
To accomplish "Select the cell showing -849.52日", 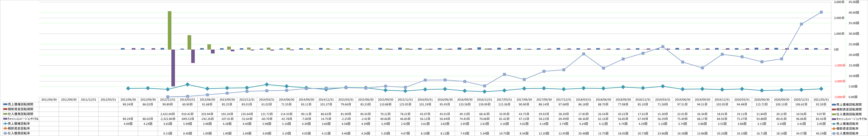I will [188, 119].
